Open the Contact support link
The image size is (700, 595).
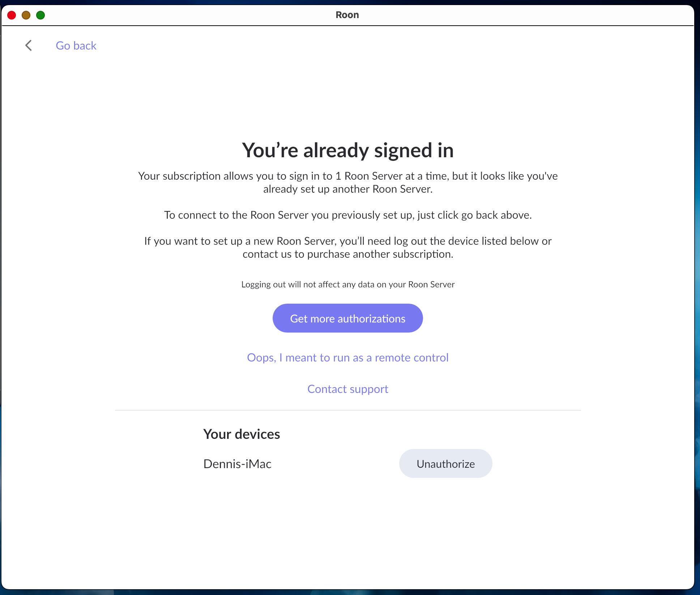pyautogui.click(x=347, y=389)
